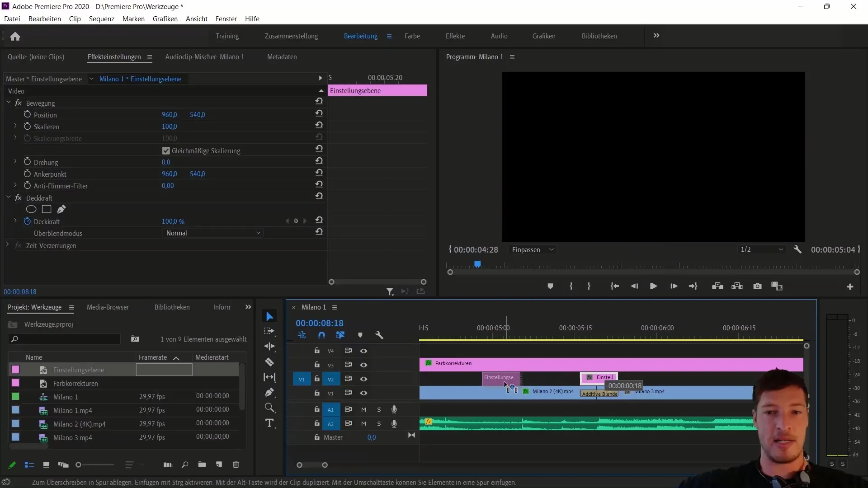Open timeline display settings wrench
The width and height of the screenshot is (868, 488).
point(379,335)
